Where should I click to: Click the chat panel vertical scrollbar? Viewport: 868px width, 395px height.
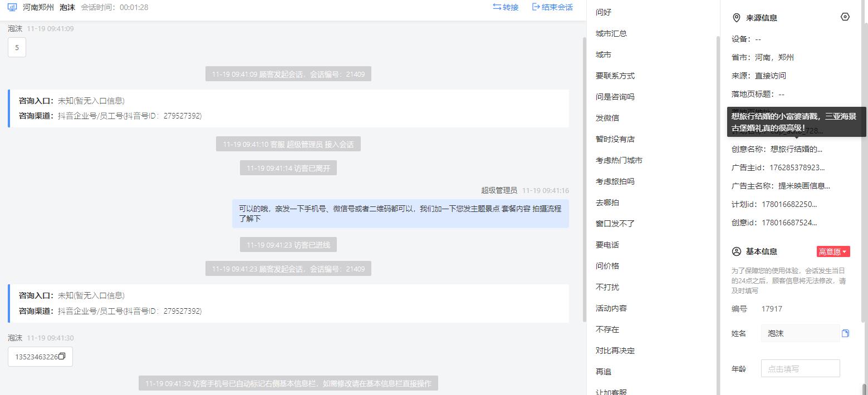pos(584,179)
